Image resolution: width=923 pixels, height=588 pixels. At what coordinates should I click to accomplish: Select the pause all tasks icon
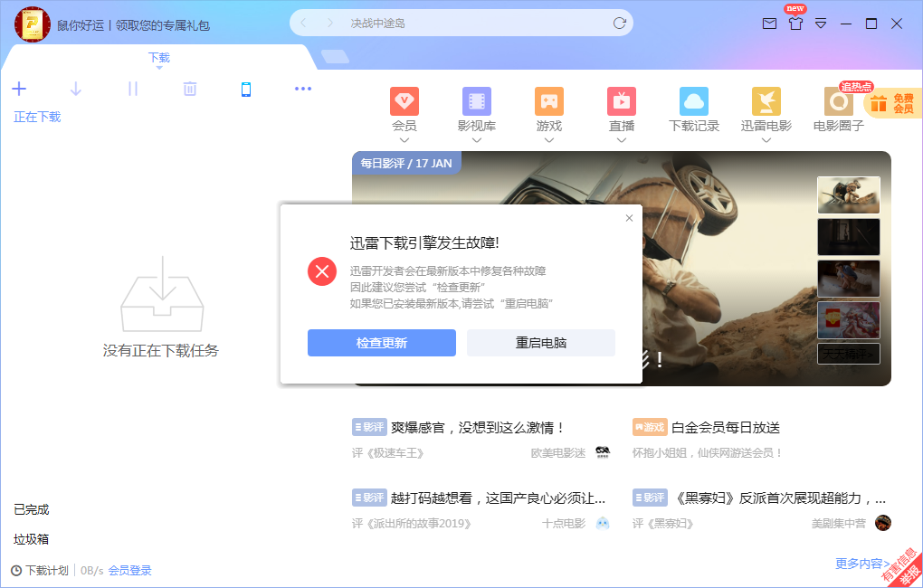point(132,89)
